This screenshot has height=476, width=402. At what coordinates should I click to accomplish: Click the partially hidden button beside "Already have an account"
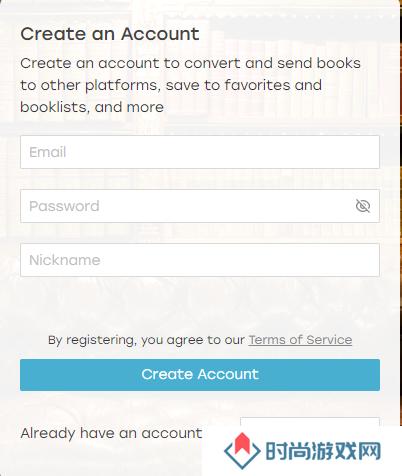tap(310, 422)
